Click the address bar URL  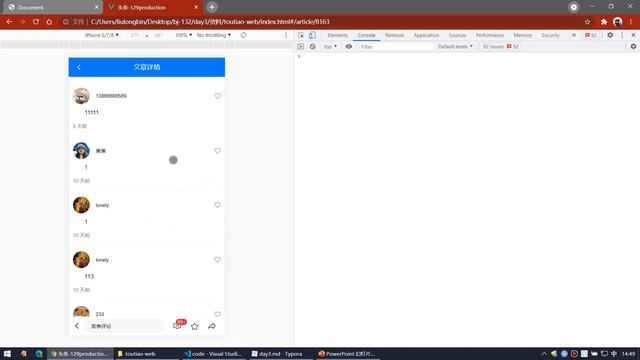pyautogui.click(x=210, y=22)
